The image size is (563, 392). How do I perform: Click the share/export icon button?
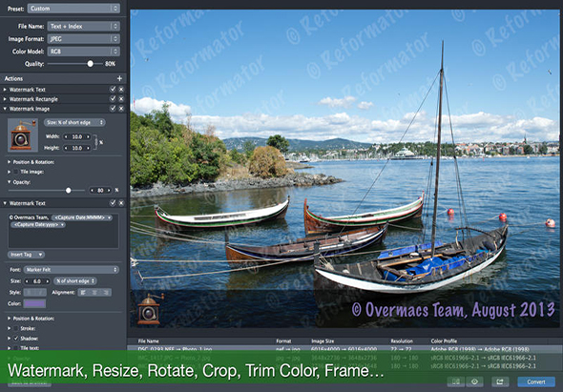pos(500,382)
